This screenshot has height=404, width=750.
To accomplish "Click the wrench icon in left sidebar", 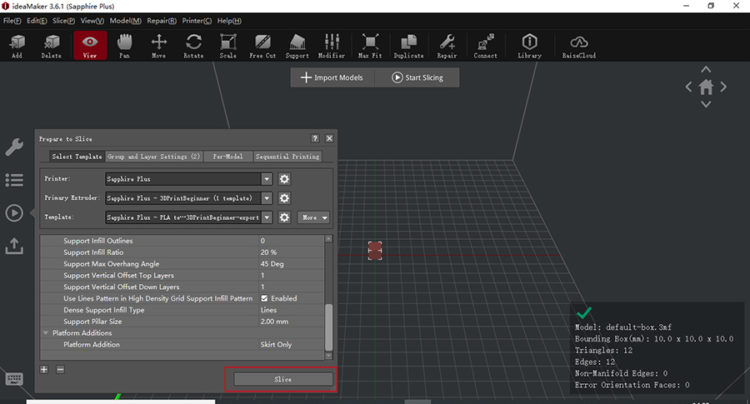I will click(x=14, y=147).
